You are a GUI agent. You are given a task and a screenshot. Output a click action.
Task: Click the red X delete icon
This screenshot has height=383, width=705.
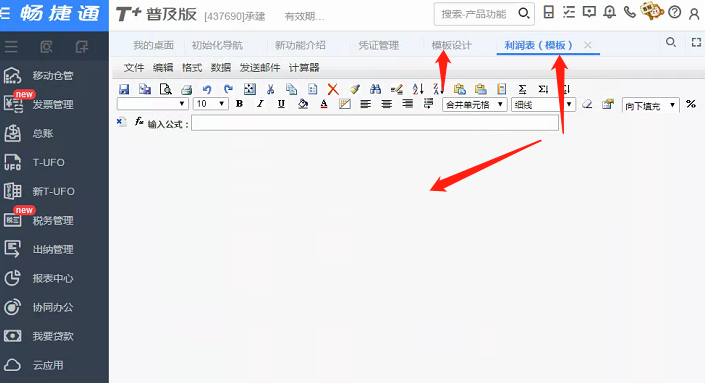tap(333, 89)
